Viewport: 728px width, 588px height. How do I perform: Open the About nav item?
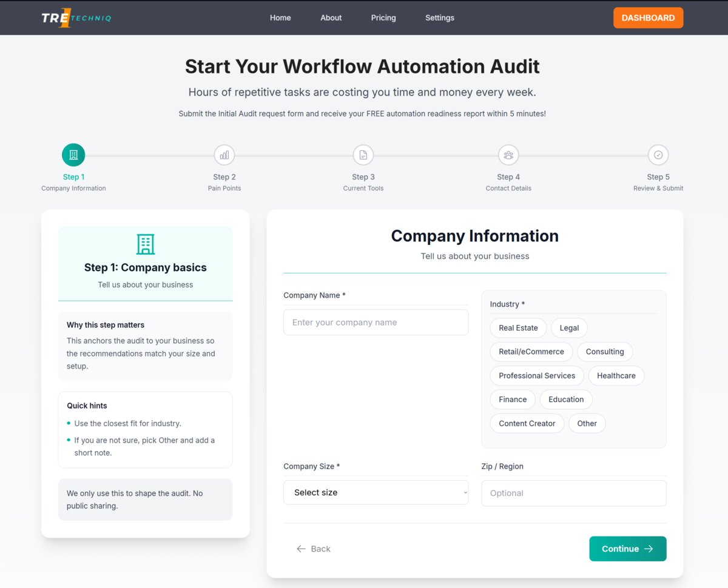pos(331,18)
